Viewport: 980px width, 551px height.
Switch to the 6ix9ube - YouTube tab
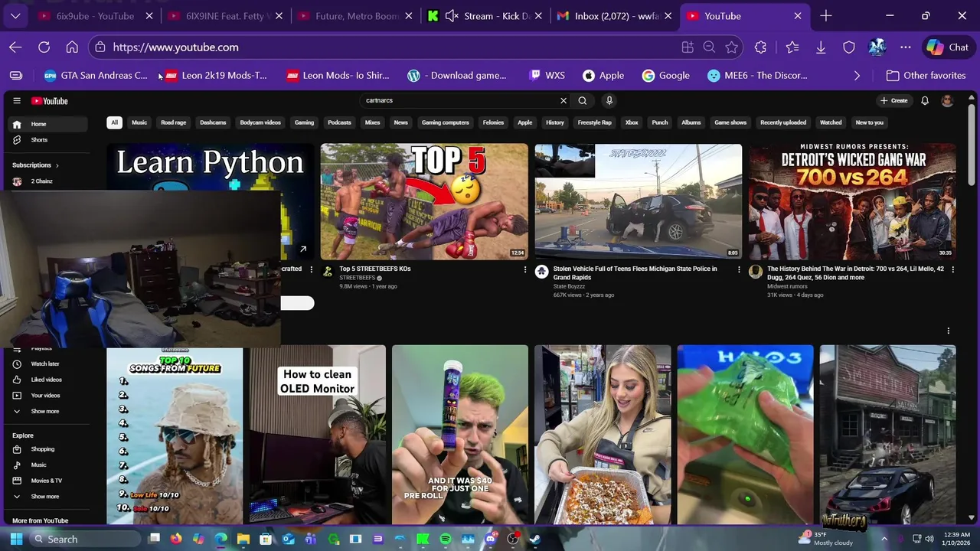(96, 16)
